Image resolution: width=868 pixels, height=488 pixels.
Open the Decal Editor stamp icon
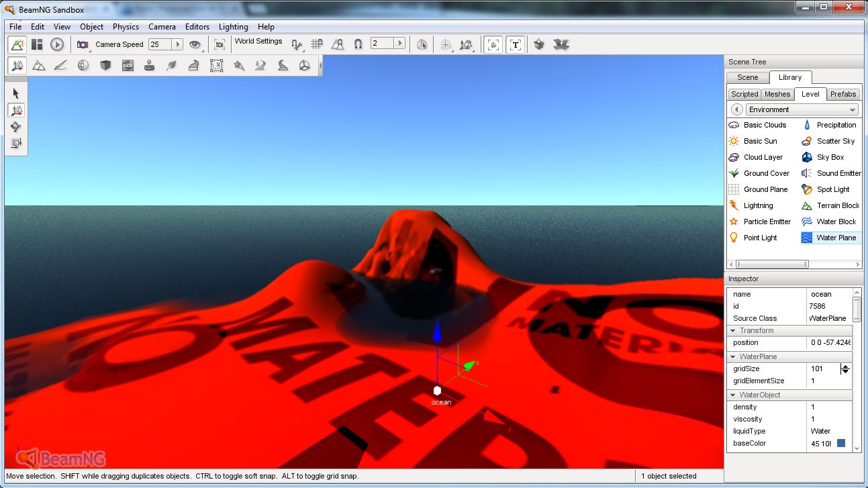[x=150, y=65]
